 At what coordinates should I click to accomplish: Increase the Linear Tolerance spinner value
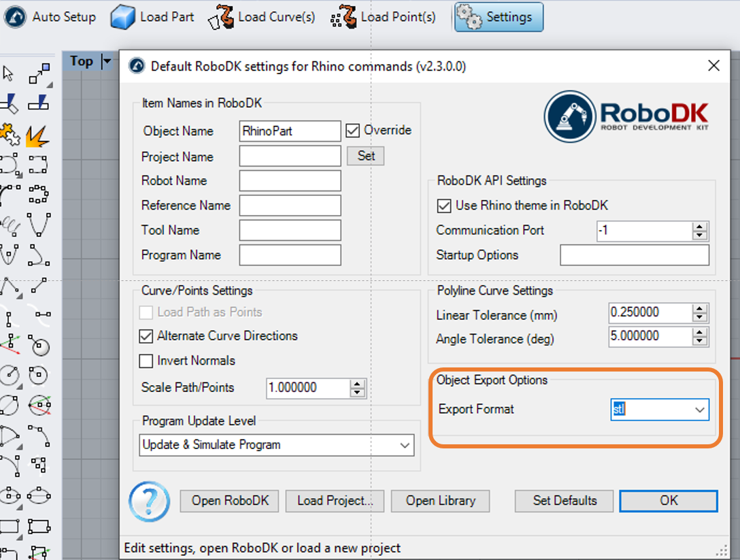point(700,308)
